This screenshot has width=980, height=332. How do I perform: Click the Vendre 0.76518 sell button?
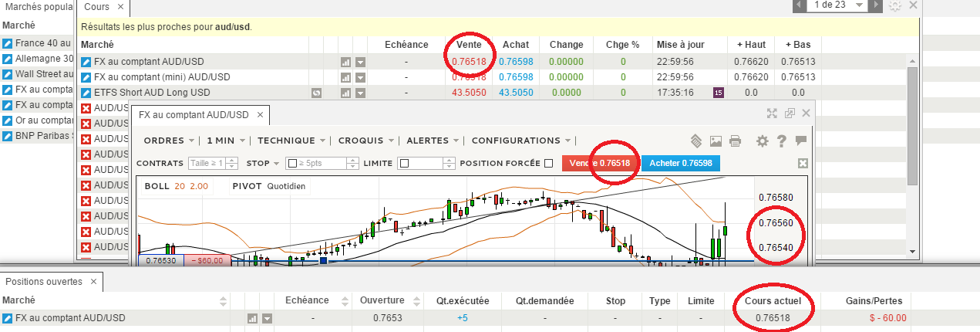(x=600, y=164)
